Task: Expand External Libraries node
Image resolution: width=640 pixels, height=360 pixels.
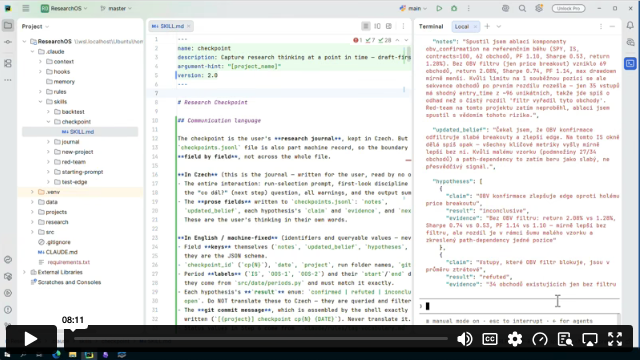Action: coord(24,272)
